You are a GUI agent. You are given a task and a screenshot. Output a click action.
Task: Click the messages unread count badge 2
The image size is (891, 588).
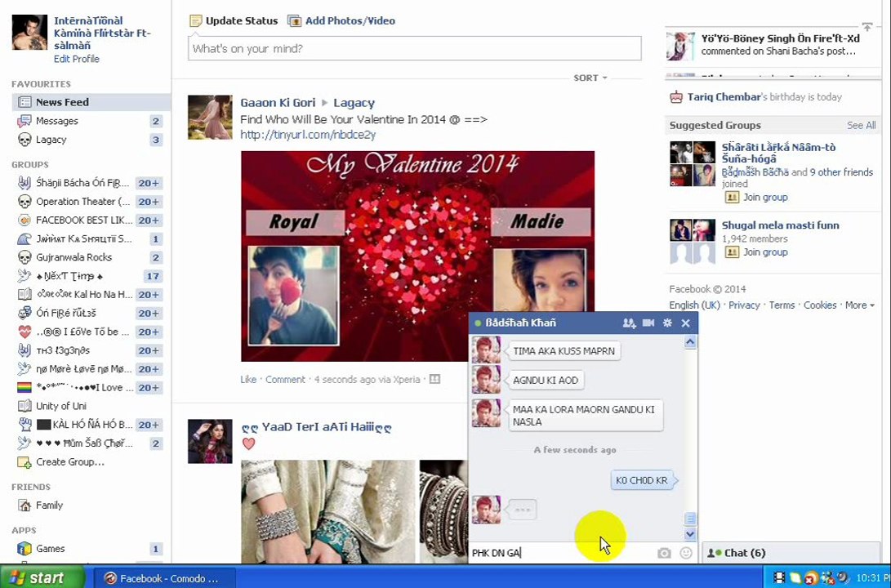tap(155, 121)
